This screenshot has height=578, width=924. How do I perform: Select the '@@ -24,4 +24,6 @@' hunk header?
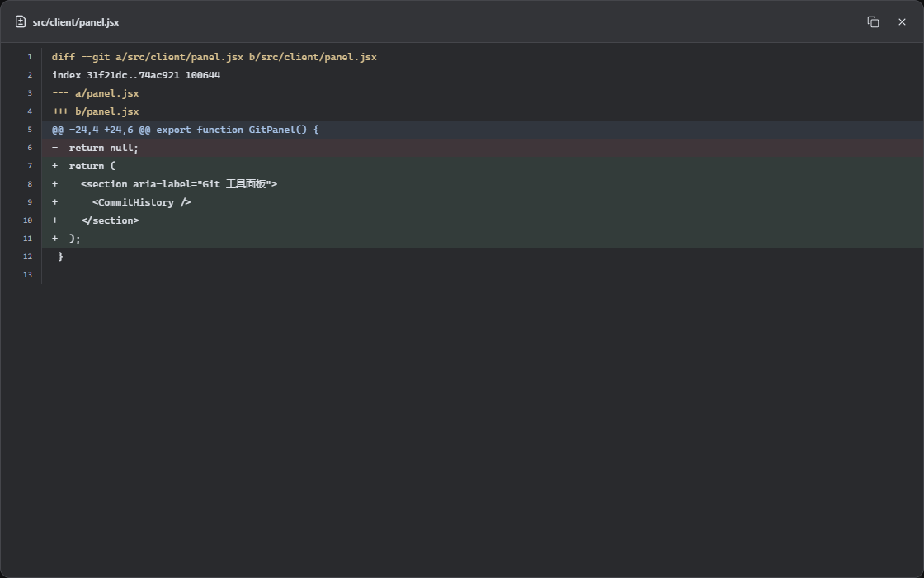click(483, 130)
